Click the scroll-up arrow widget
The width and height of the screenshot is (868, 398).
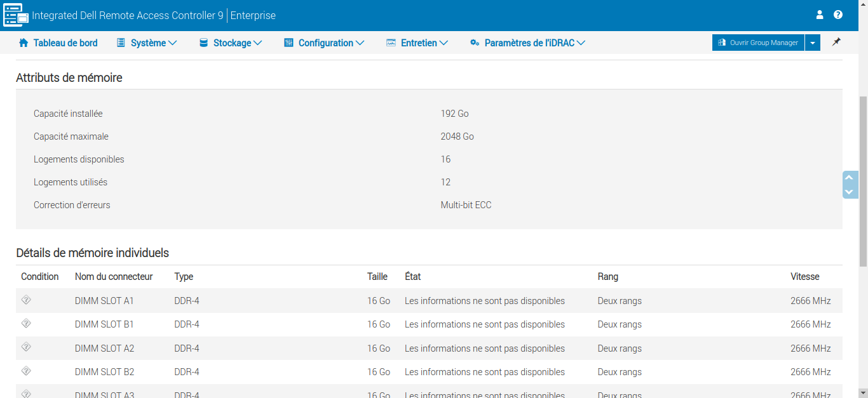(849, 178)
